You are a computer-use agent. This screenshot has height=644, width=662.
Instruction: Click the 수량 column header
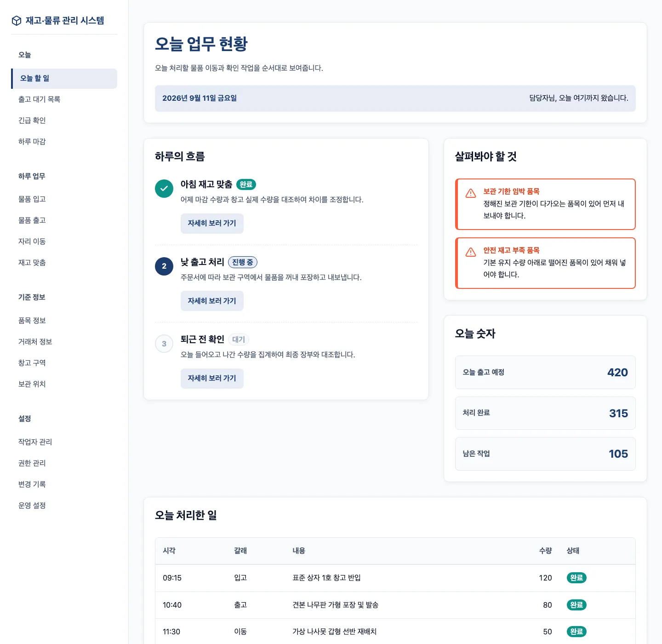(x=545, y=551)
